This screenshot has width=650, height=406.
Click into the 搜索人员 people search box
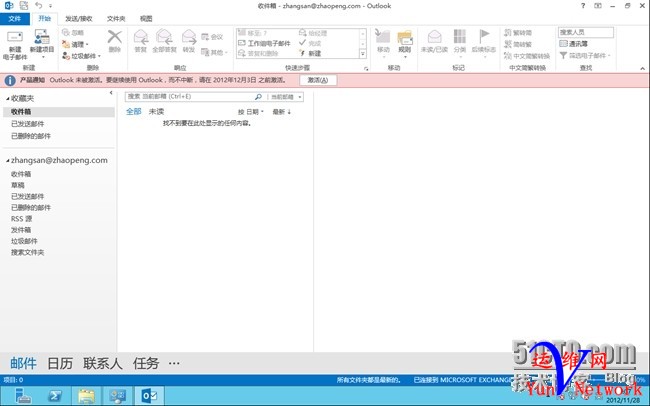[x=585, y=32]
